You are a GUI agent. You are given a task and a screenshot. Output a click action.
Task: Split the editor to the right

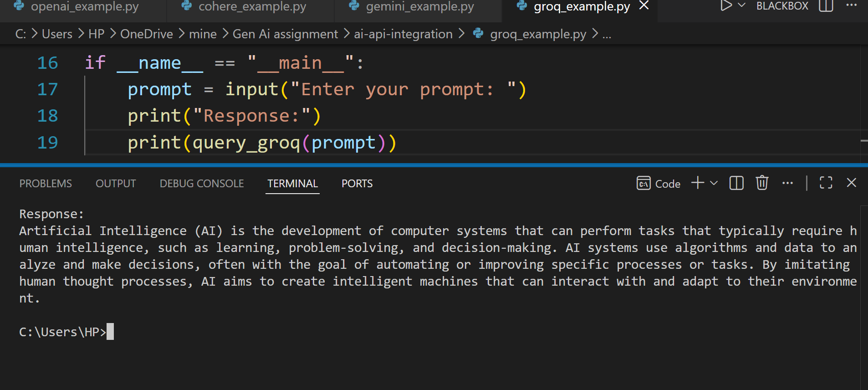click(x=826, y=6)
